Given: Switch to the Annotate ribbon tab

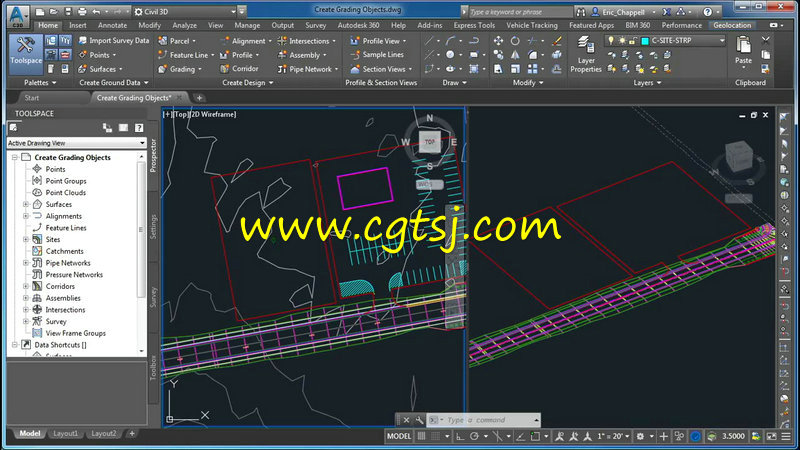Looking at the screenshot, I should pyautogui.click(x=112, y=25).
